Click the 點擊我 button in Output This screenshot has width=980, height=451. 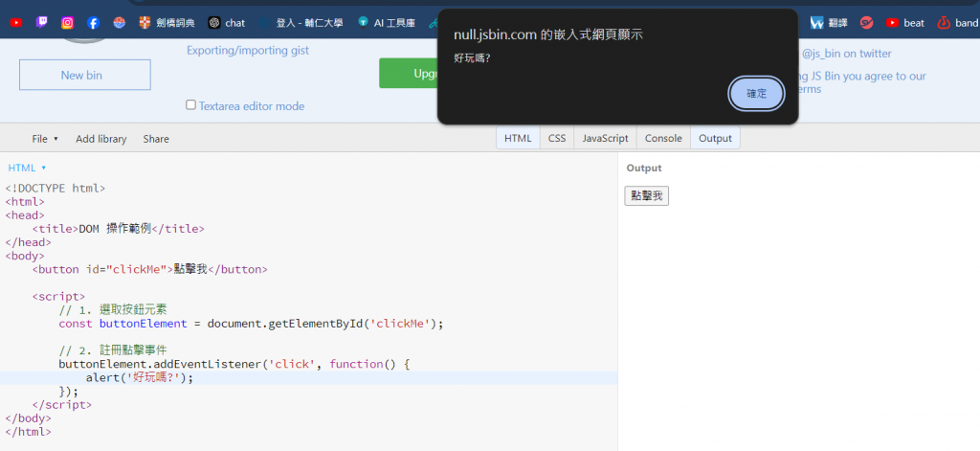(646, 195)
